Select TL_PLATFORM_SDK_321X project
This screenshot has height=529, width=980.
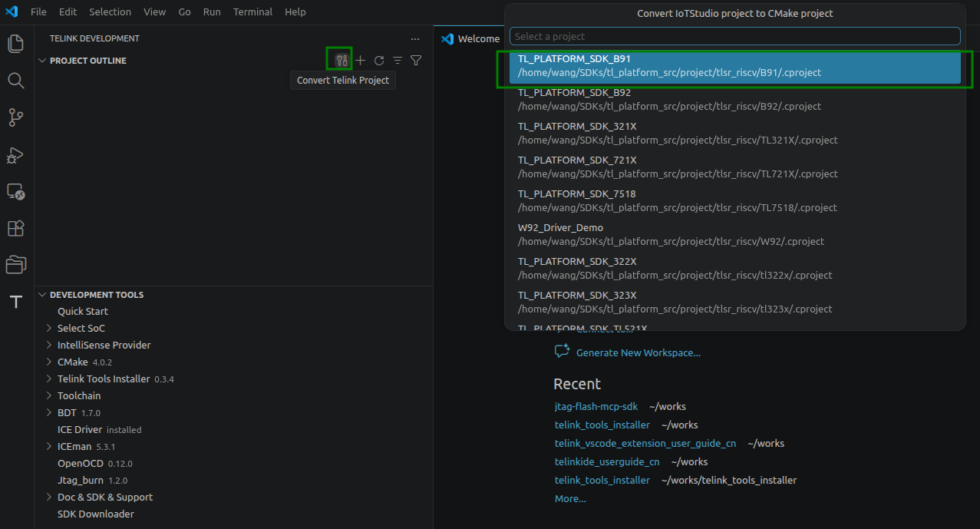[735, 134]
